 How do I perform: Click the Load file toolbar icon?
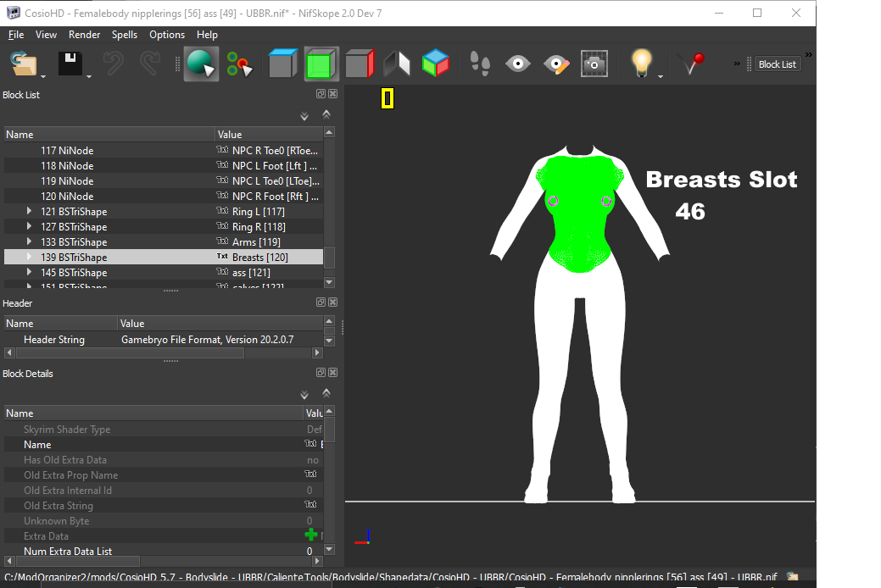(23, 64)
